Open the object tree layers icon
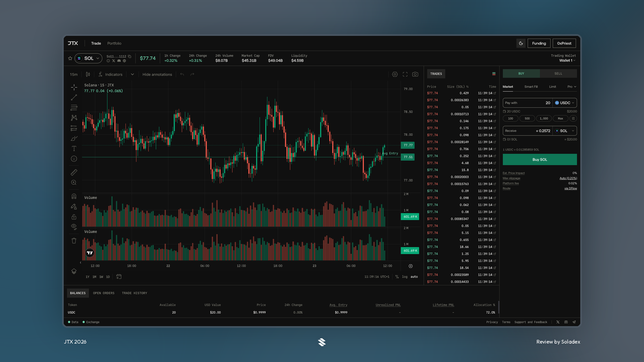This screenshot has height=362, width=644. point(74,271)
